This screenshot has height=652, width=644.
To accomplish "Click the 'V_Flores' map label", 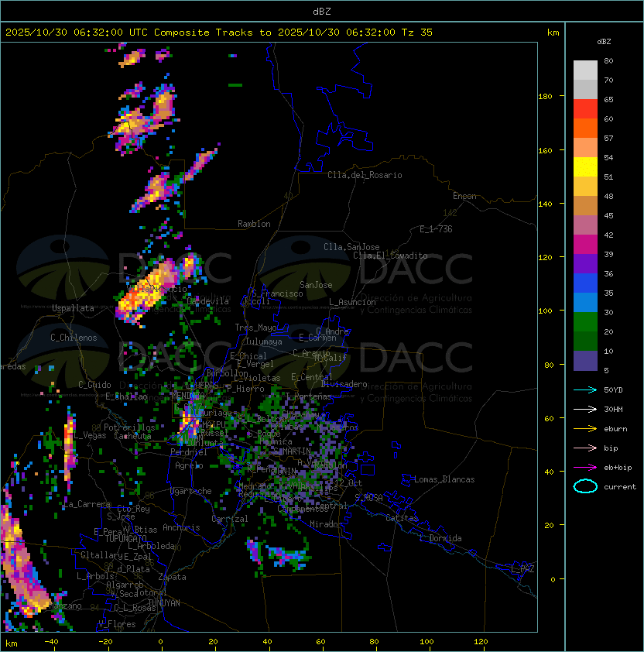I will (117, 624).
